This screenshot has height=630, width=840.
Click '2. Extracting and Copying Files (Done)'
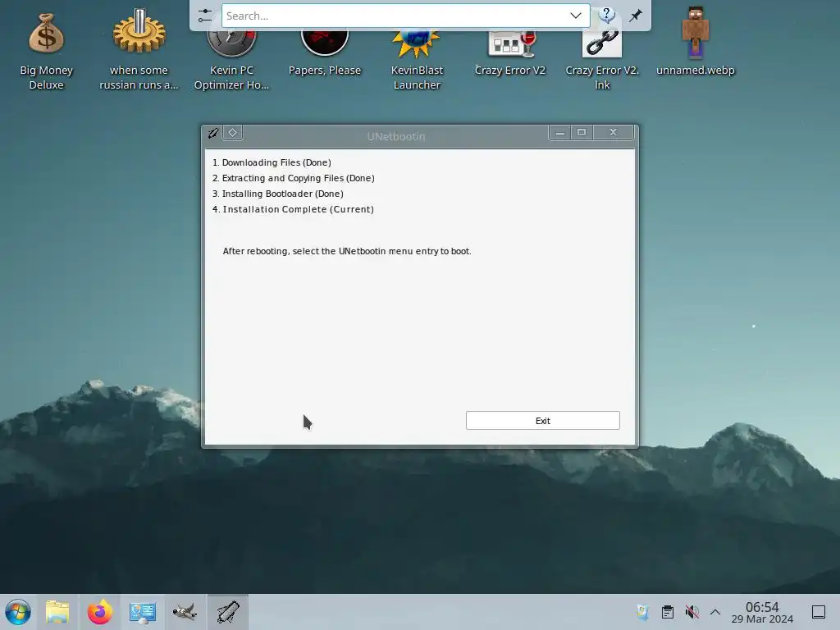pos(293,178)
